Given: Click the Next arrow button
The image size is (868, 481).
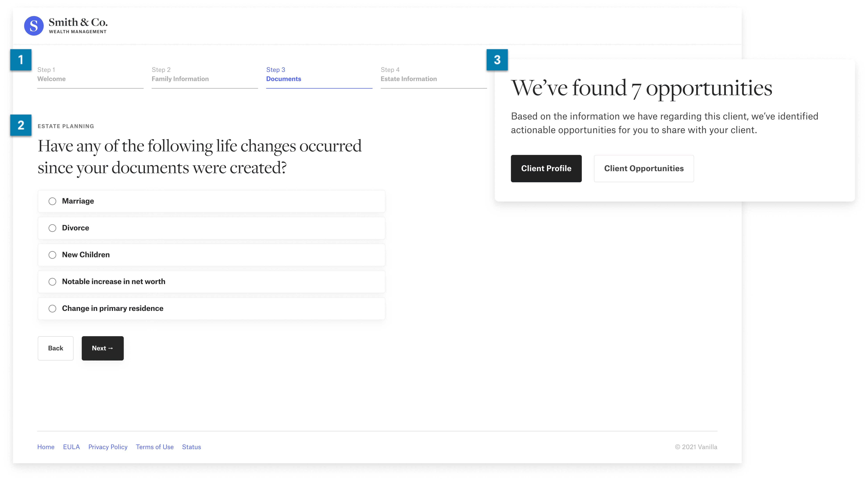Looking at the screenshot, I should (x=102, y=348).
